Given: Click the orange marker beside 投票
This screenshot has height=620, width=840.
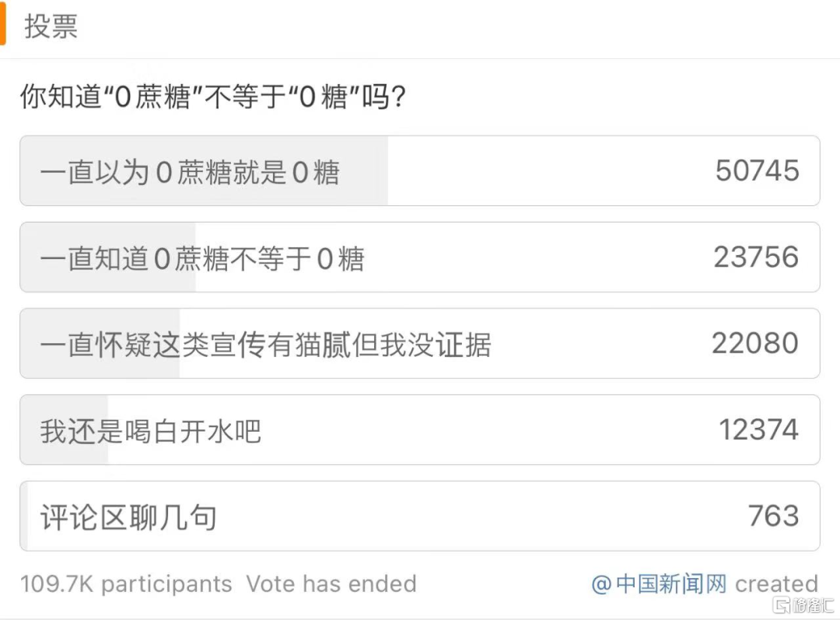Looking at the screenshot, I should [x=3, y=25].
